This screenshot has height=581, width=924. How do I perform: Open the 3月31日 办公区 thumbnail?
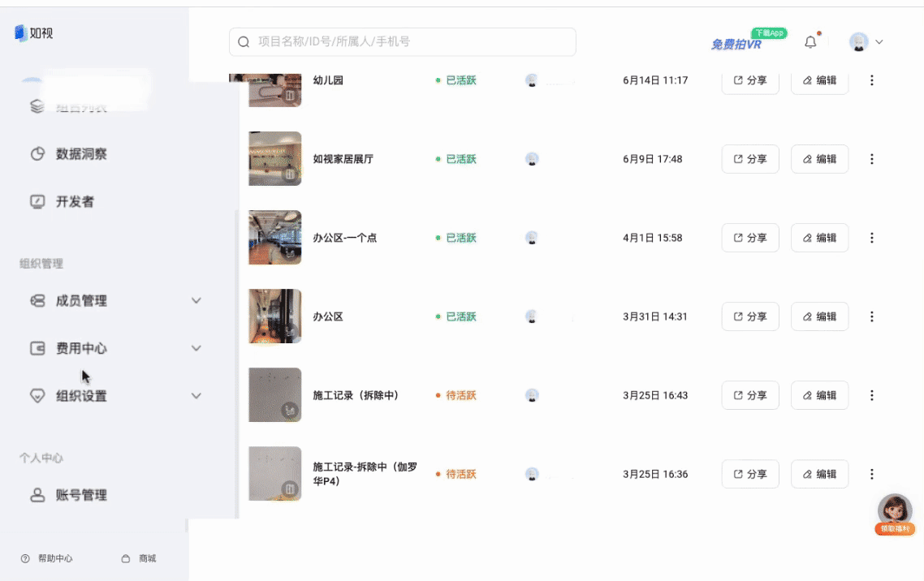tap(275, 316)
